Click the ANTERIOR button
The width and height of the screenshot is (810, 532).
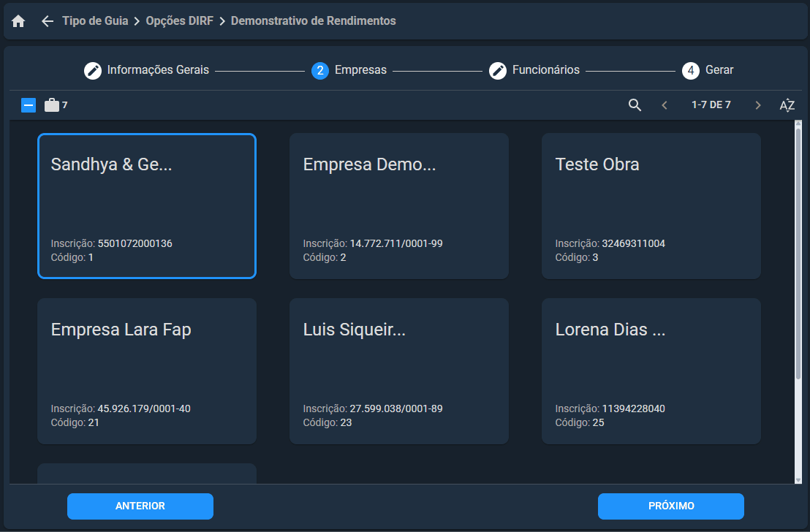click(x=140, y=506)
